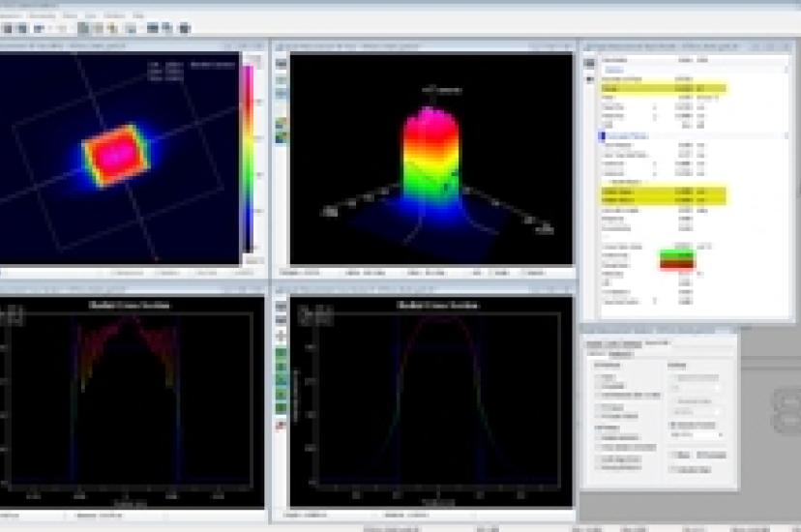Click the red bottom icon beside the right cross-section plot
801x532 pixels.
[282, 425]
